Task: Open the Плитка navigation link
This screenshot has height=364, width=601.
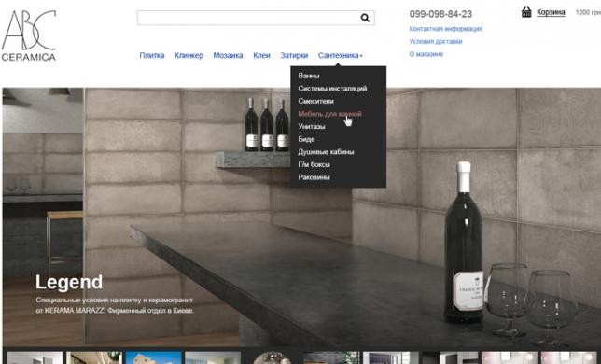Action: click(152, 56)
